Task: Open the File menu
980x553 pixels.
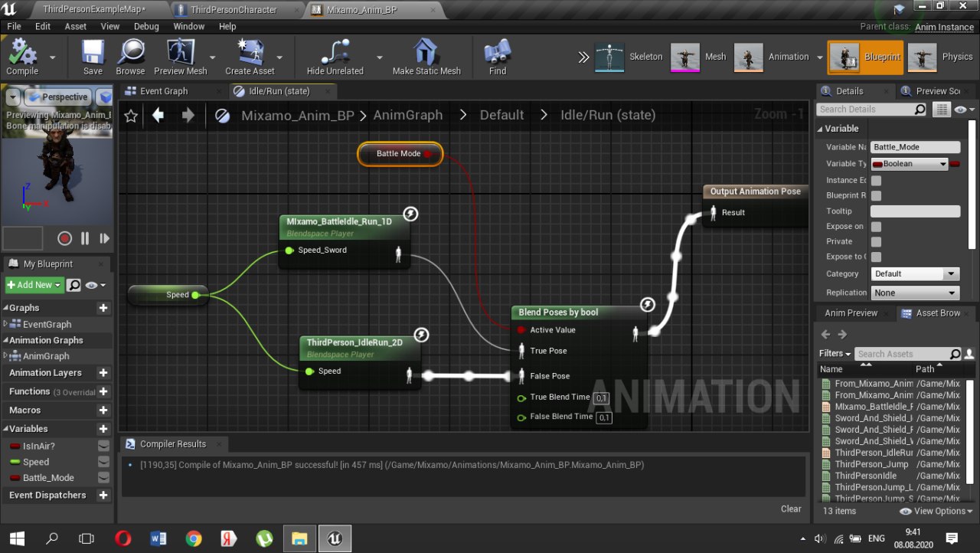Action: tap(14, 26)
